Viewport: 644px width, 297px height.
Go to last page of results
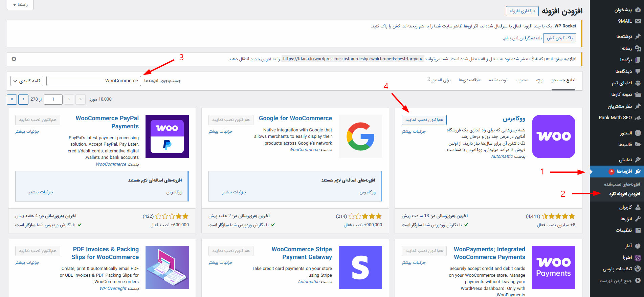12,99
